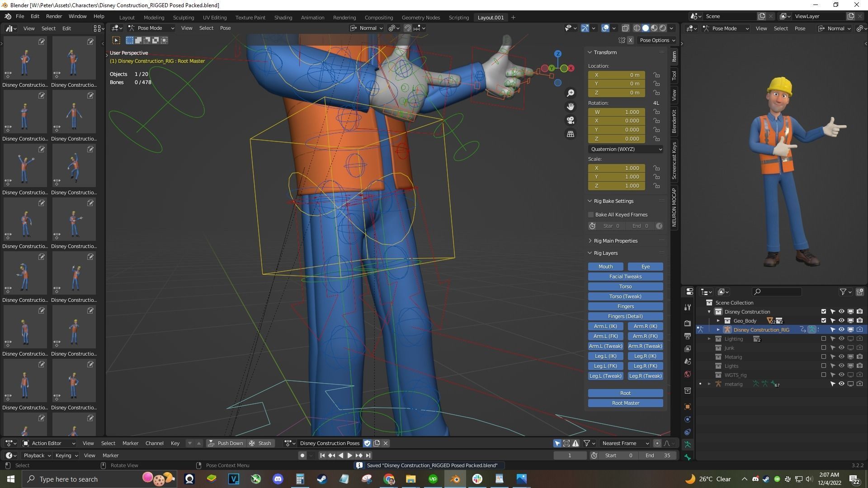Click the zoom view magnifier gizmo
Image resolution: width=868 pixels, height=488 pixels.
pos(571,93)
